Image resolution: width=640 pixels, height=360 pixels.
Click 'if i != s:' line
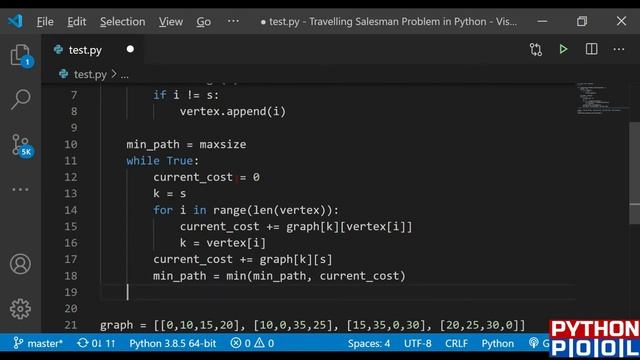pyautogui.click(x=186, y=95)
